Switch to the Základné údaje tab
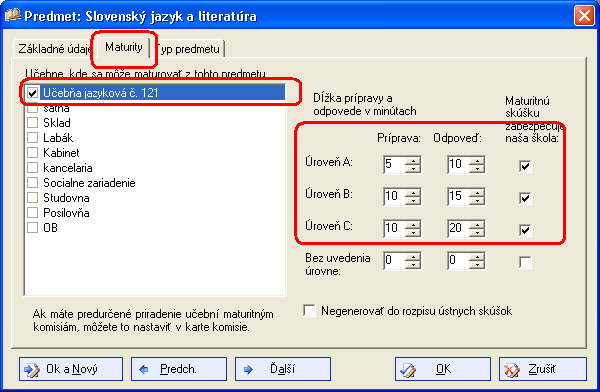Image resolution: width=600 pixels, height=392 pixels. point(54,49)
